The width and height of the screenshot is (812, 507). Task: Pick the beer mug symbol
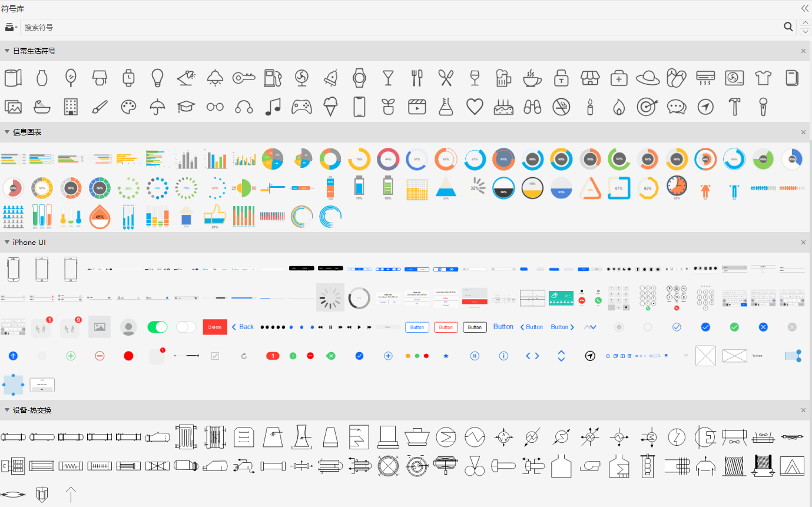[x=502, y=77]
